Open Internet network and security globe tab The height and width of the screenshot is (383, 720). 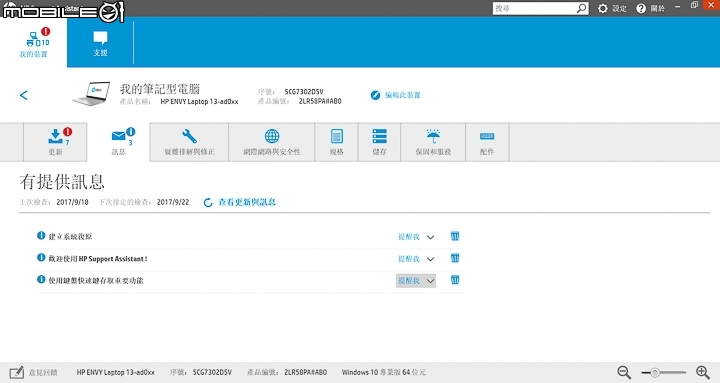(x=272, y=142)
